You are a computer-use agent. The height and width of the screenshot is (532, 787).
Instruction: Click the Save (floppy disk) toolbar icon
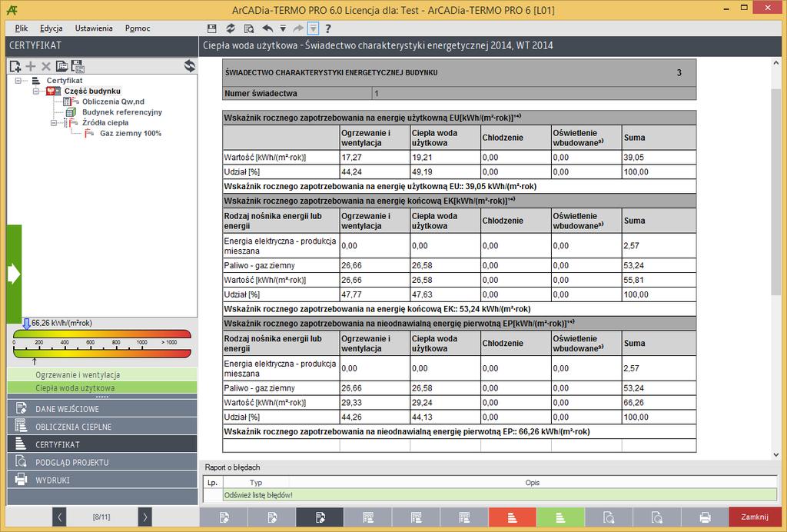coord(212,28)
